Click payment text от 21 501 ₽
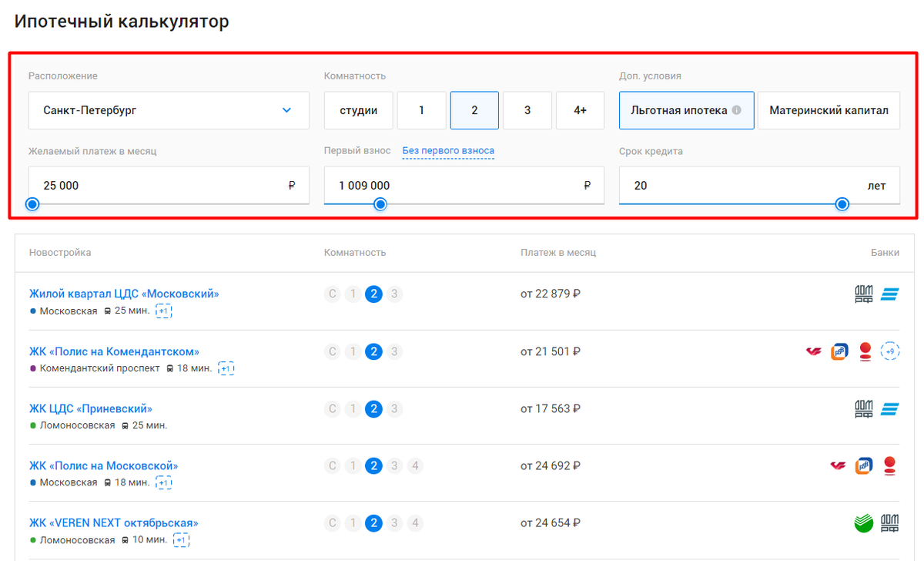924x561 pixels. coord(550,351)
